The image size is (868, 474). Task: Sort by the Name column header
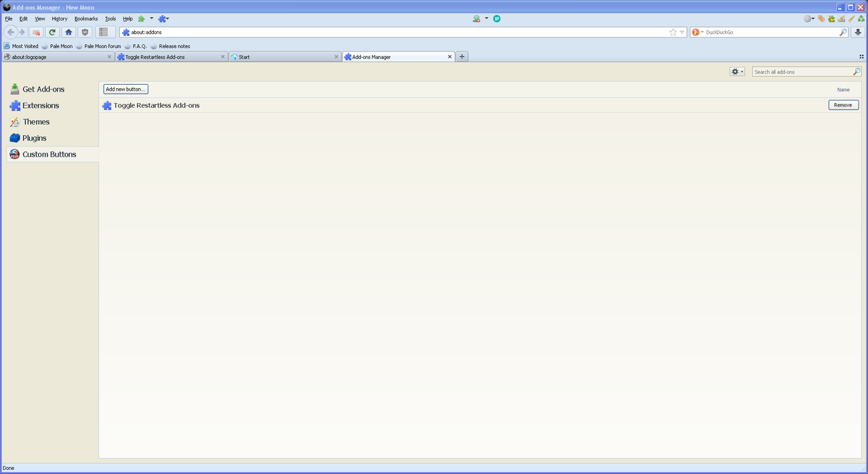click(x=843, y=90)
